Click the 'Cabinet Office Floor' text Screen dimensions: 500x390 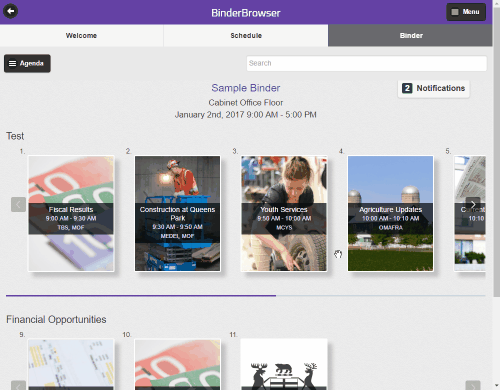tap(246, 103)
